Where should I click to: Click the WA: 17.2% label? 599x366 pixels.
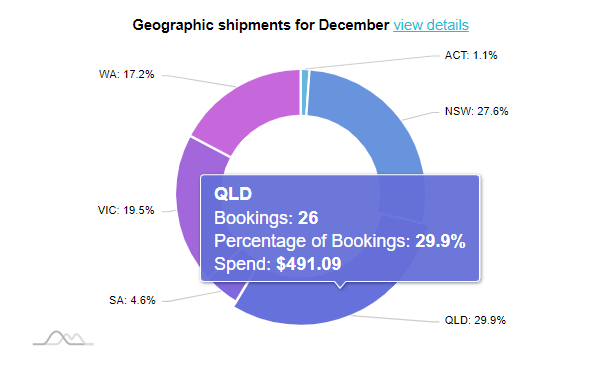click(126, 74)
